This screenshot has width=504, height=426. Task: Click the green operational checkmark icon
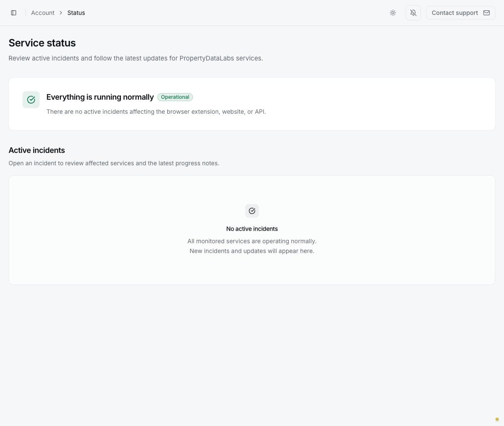tap(31, 100)
